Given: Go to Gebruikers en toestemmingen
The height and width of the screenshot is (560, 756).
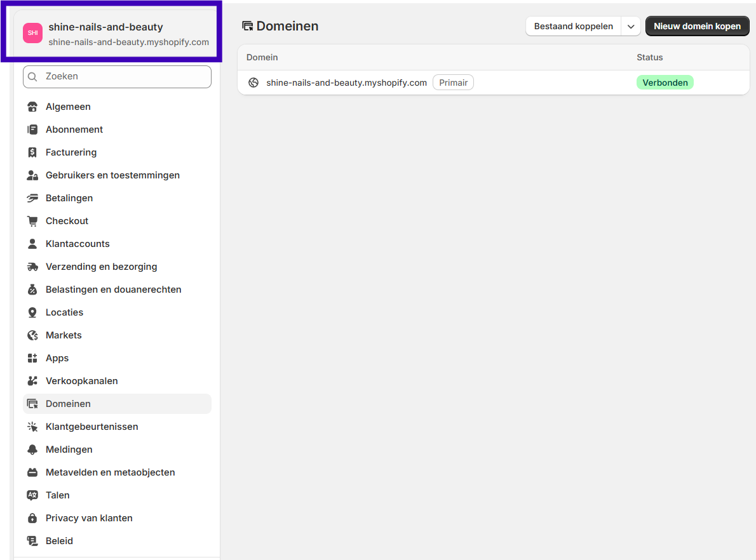Looking at the screenshot, I should pos(112,175).
